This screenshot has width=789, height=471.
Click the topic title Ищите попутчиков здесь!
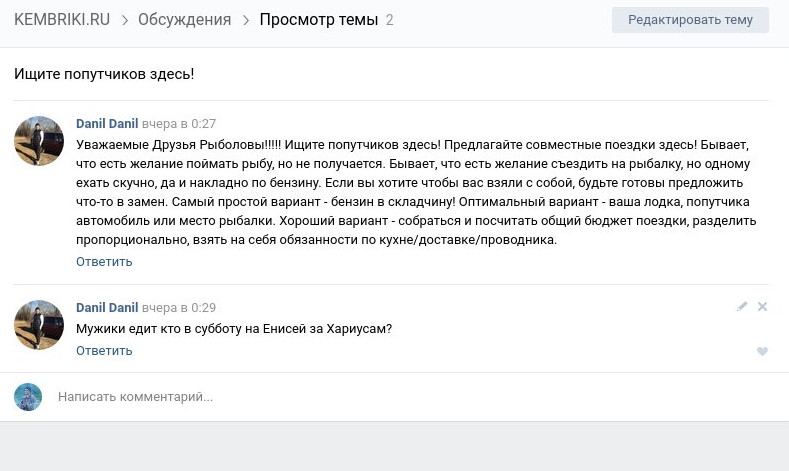pyautogui.click(x=104, y=74)
